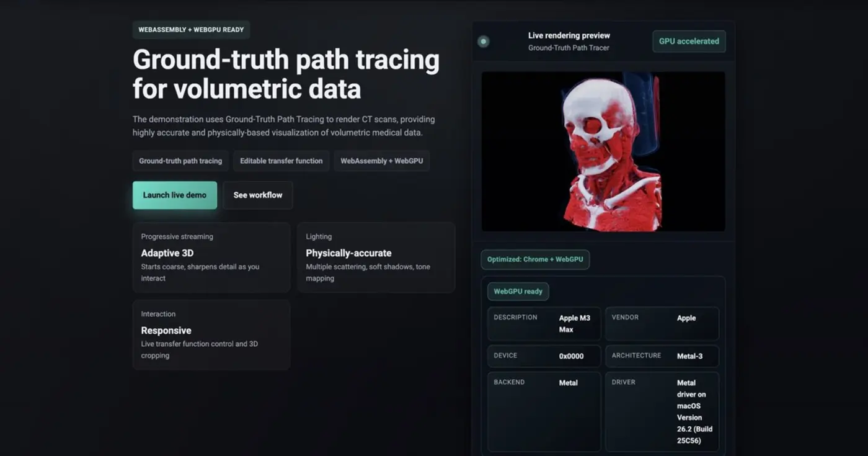Screen dimensions: 868x456
Task: Click the WebGPU ready status badge
Action: (x=518, y=292)
